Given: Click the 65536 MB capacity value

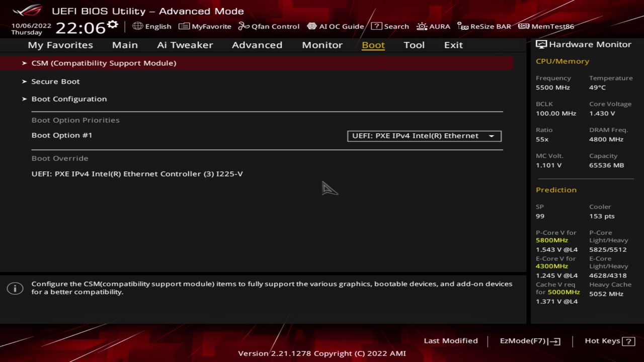Looking at the screenshot, I should (606, 165).
